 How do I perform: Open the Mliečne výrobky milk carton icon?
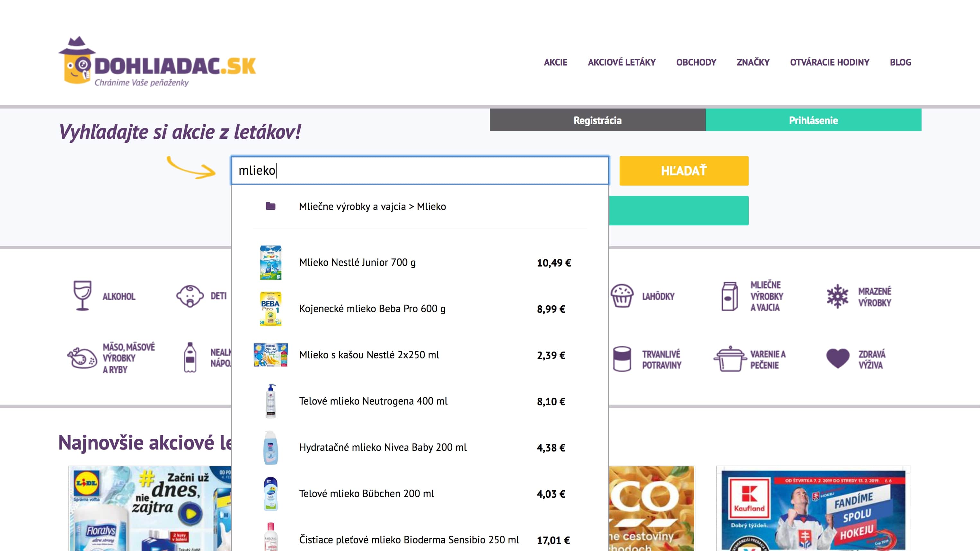click(x=730, y=296)
